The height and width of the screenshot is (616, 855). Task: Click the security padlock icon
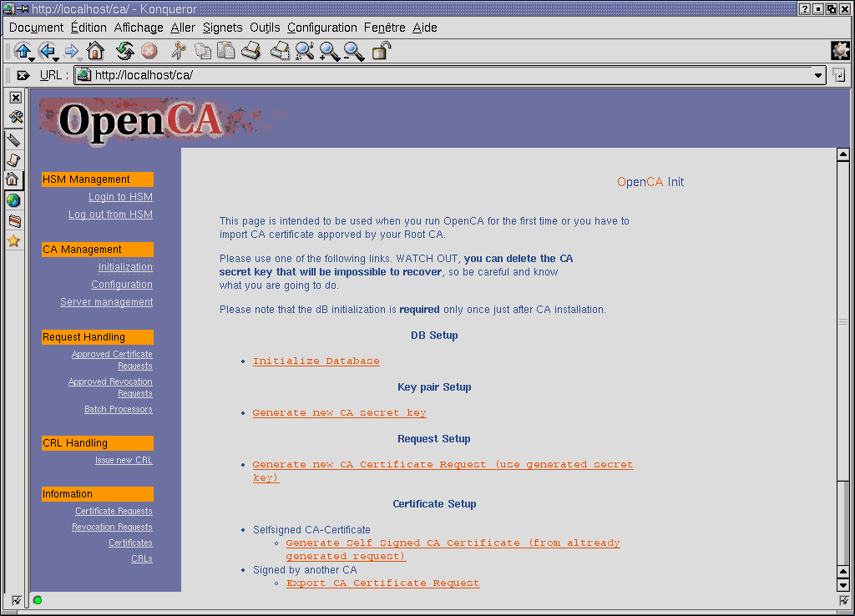pyautogui.click(x=381, y=51)
